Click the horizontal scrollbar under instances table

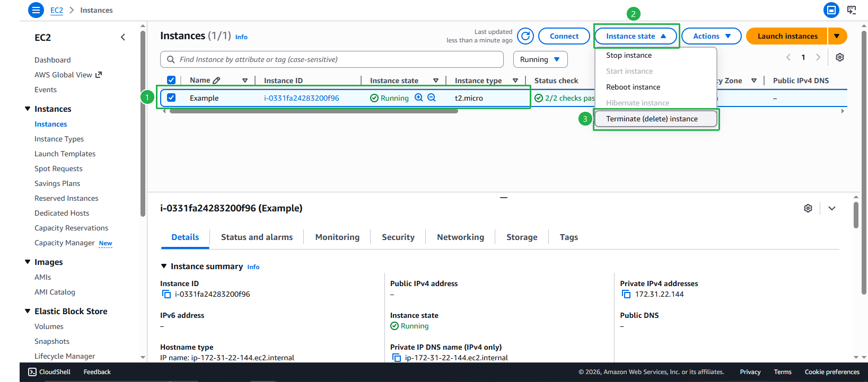pyautogui.click(x=314, y=111)
